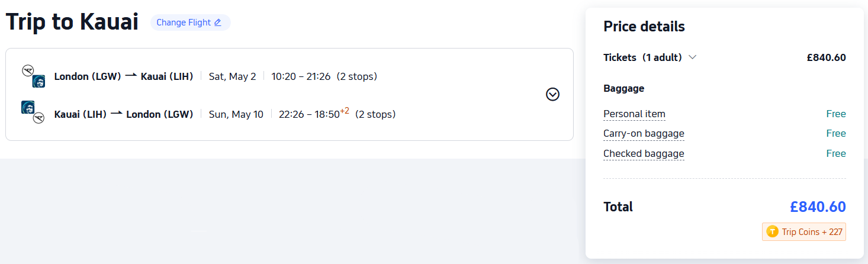Click the return flight's (2 stops) label

[375, 114]
